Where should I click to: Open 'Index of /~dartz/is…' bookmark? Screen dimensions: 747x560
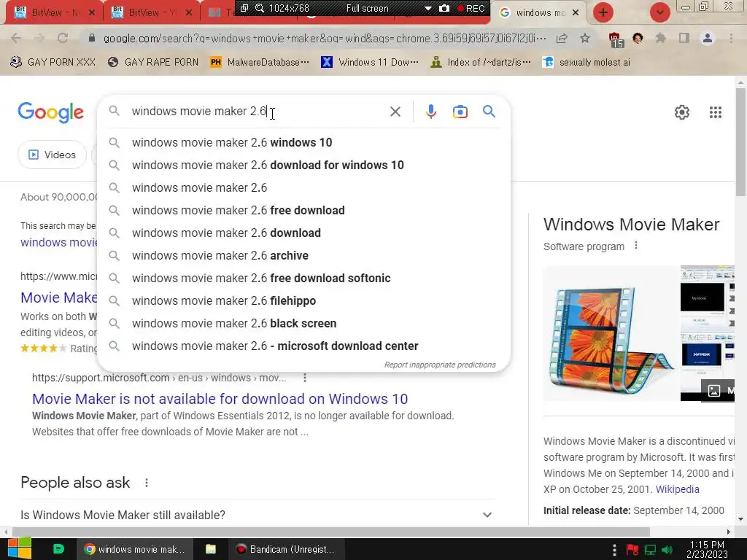click(x=480, y=63)
